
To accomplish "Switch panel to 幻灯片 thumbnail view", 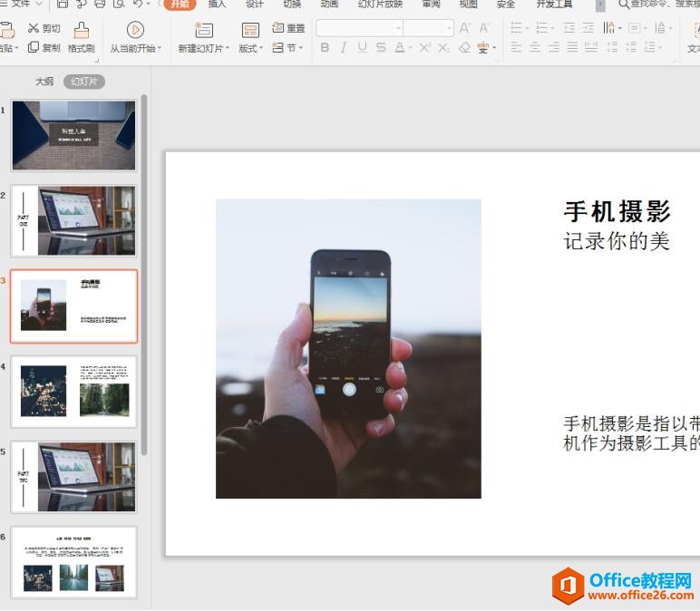I will 84,82.
